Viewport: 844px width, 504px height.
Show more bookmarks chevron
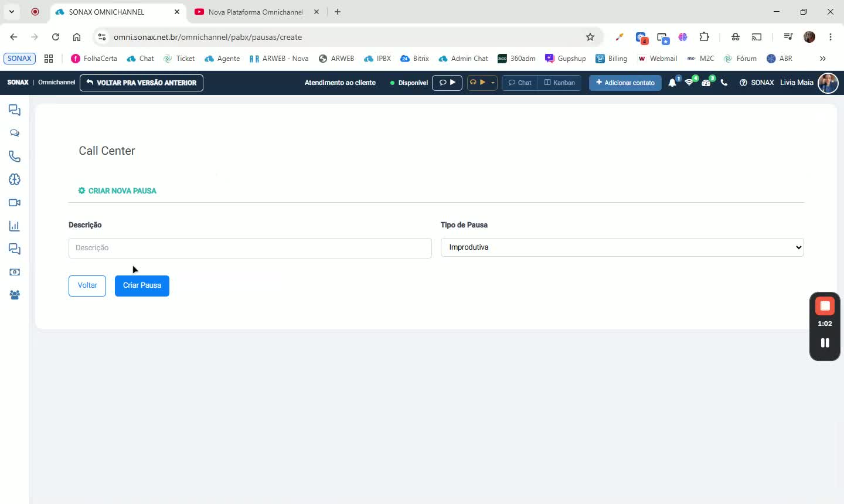coord(822,59)
